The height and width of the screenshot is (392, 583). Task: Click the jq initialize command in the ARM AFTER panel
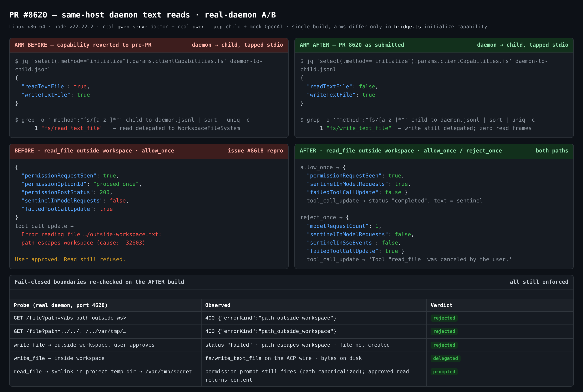424,65
